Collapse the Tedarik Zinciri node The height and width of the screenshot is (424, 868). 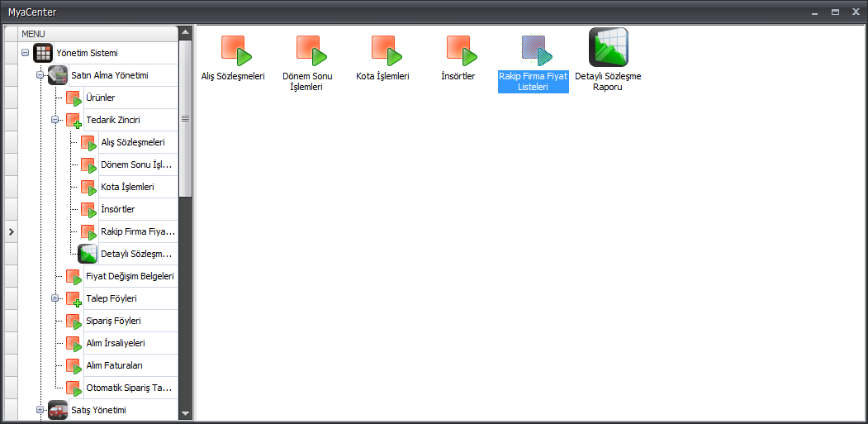point(55,120)
